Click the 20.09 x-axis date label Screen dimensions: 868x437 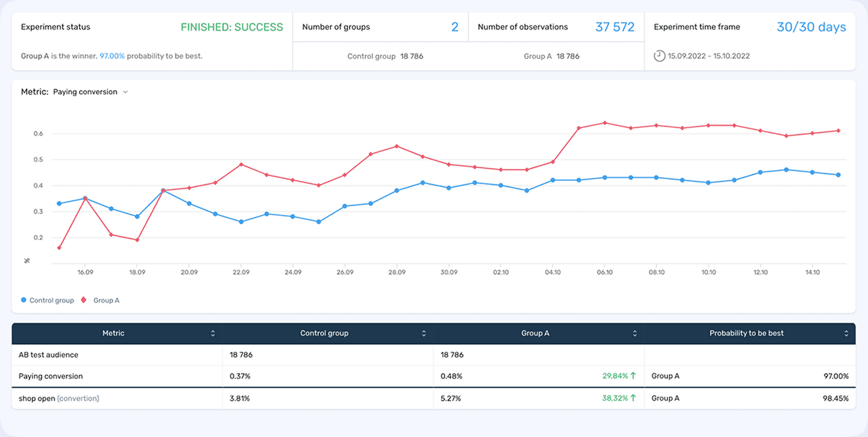tap(189, 272)
